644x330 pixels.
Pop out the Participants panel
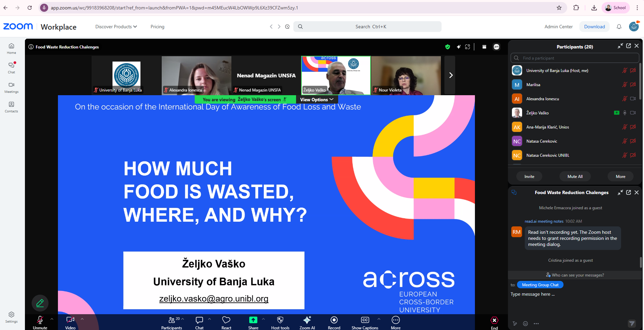point(629,46)
